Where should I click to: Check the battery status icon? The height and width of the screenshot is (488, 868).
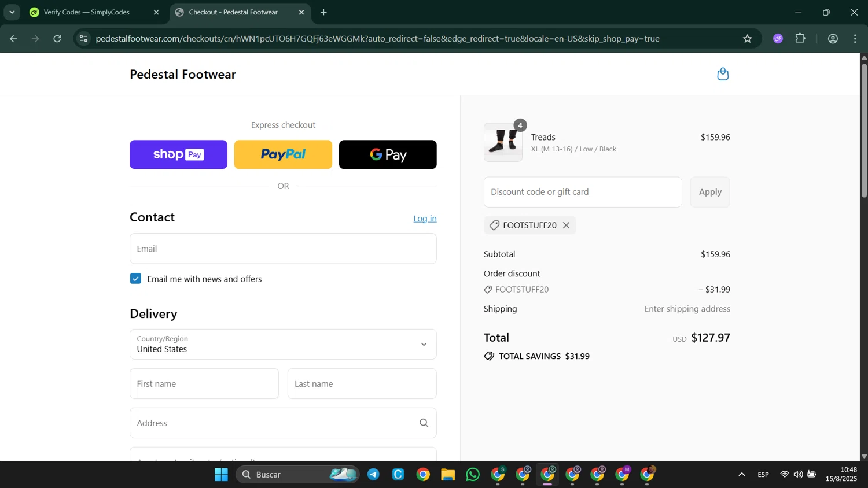point(812,475)
